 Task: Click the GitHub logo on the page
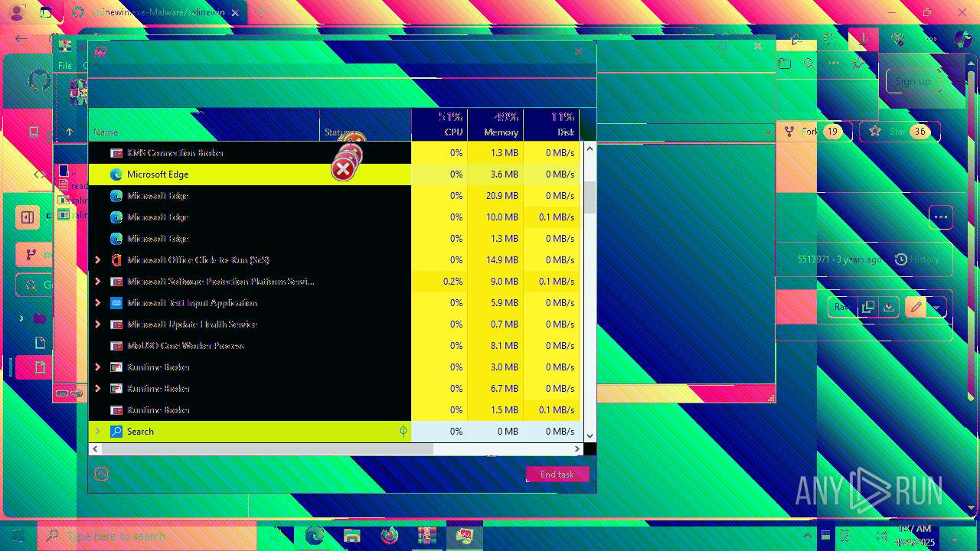point(40,81)
